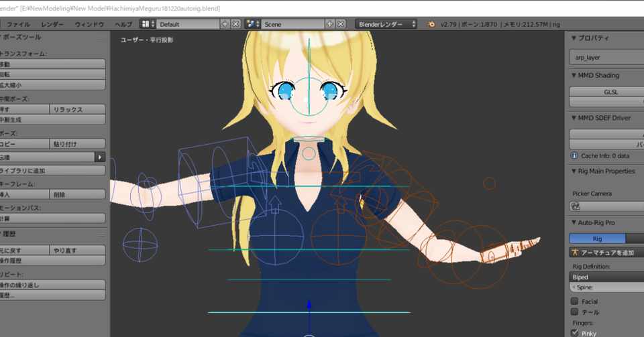Open the Biped rig definition dropdown
This screenshot has height=337, width=644.
pyautogui.click(x=606, y=277)
